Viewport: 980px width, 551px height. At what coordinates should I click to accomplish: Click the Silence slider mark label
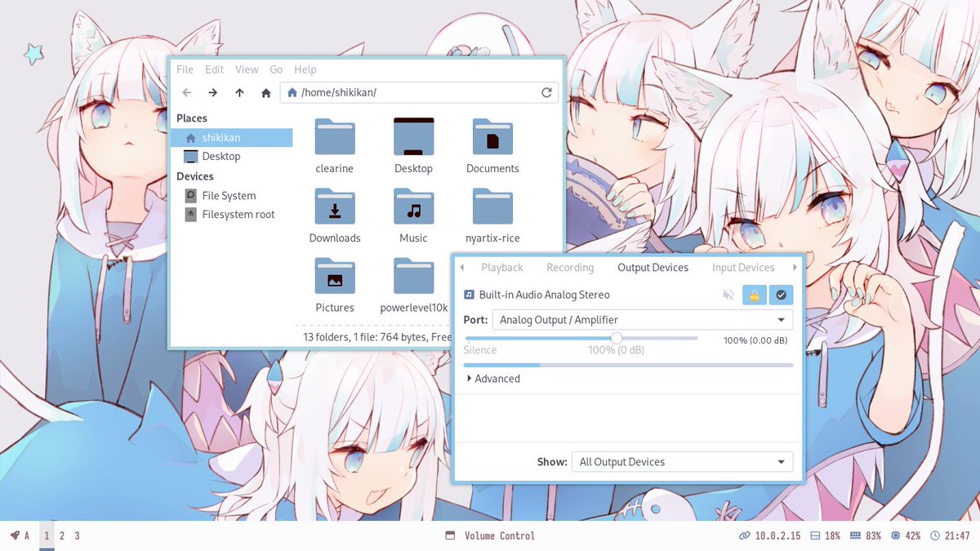pyautogui.click(x=480, y=350)
